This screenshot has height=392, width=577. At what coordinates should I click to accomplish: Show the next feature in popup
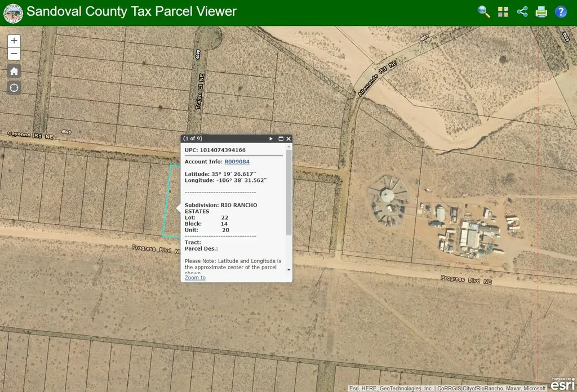click(271, 139)
